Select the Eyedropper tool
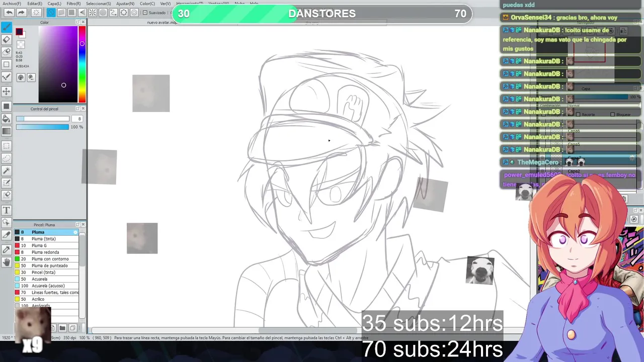This screenshot has width=644, height=362. tap(7, 249)
